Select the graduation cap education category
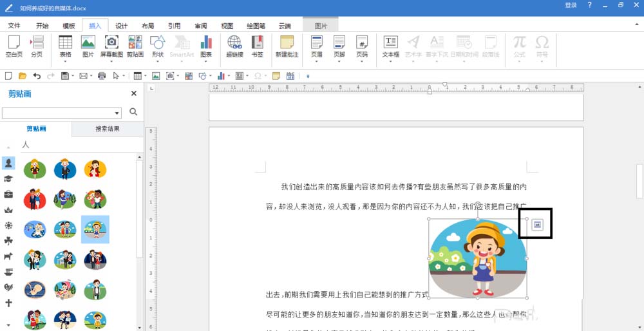Image resolution: width=644 pixels, height=331 pixels. click(x=8, y=179)
